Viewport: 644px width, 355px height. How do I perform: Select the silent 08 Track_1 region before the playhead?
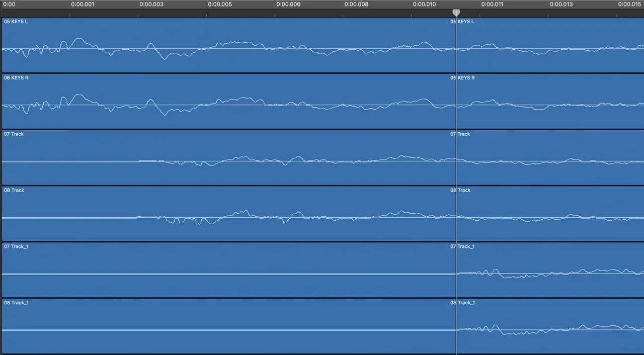229,327
